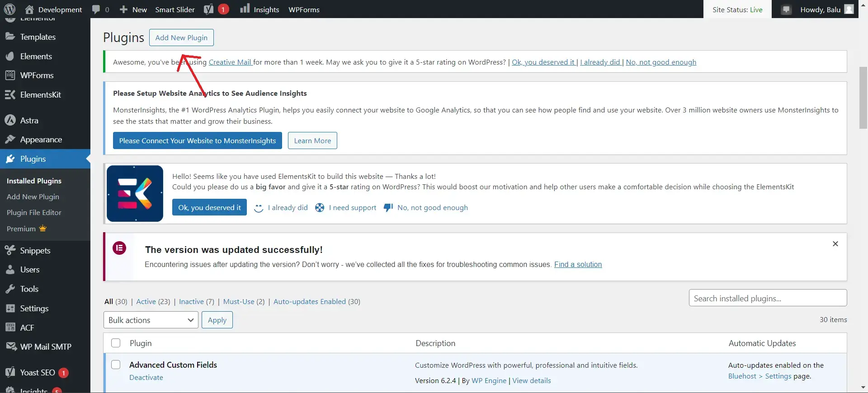Click Ok, you deserved it blue button
This screenshot has height=393, width=868.
209,207
